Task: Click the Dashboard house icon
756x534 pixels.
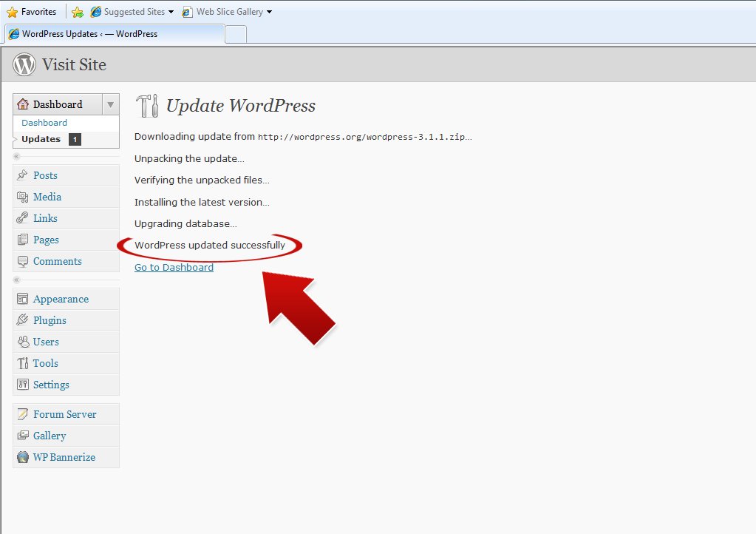Action: pos(23,104)
